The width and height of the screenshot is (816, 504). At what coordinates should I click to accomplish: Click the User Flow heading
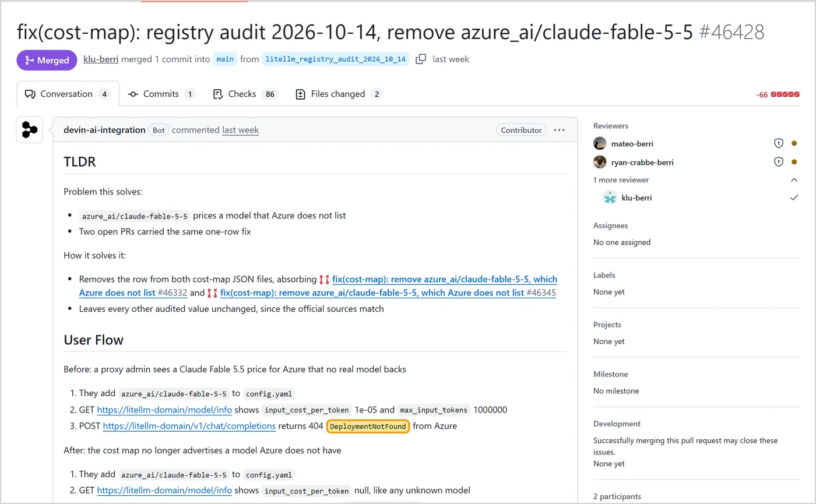[x=93, y=340]
